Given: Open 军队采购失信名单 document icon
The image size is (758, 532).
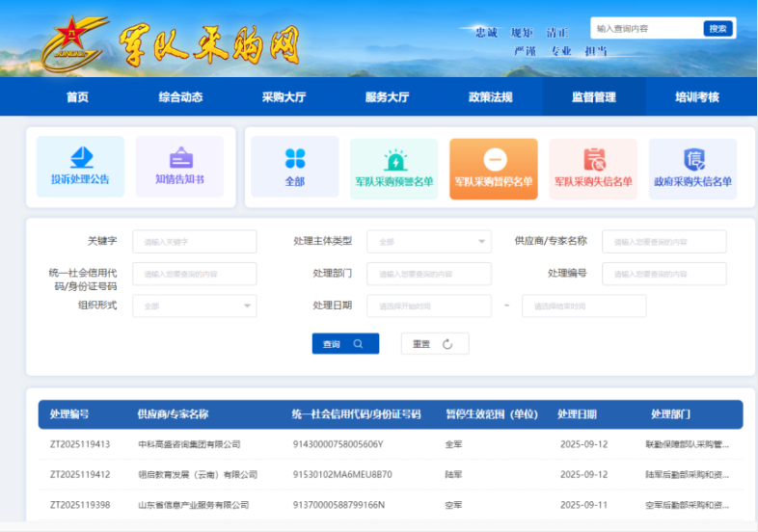Looking at the screenshot, I should tap(595, 159).
